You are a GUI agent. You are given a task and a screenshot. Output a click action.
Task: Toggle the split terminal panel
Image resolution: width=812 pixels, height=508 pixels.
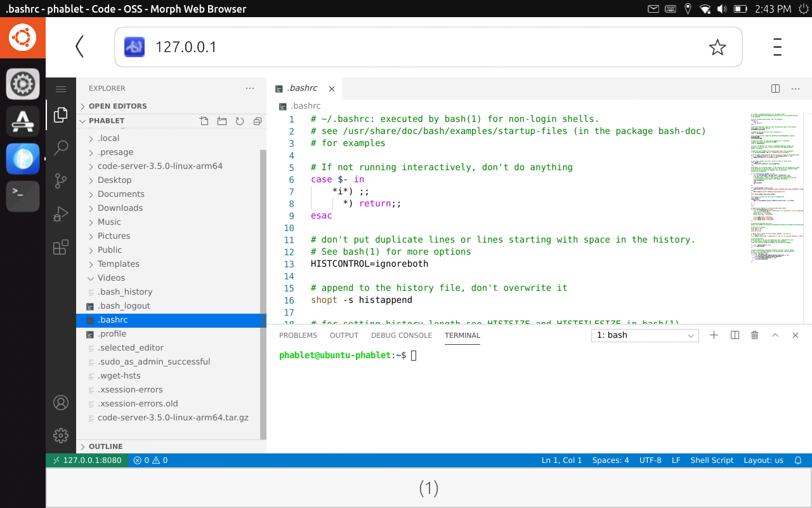pyautogui.click(x=735, y=335)
